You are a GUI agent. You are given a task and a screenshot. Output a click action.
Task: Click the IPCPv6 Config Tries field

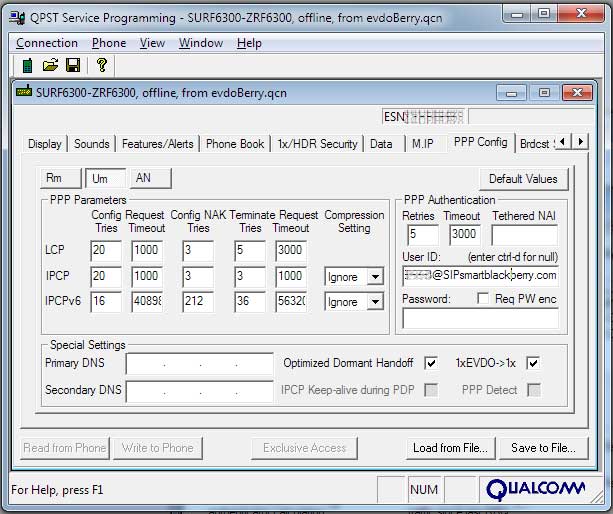[x=106, y=301]
